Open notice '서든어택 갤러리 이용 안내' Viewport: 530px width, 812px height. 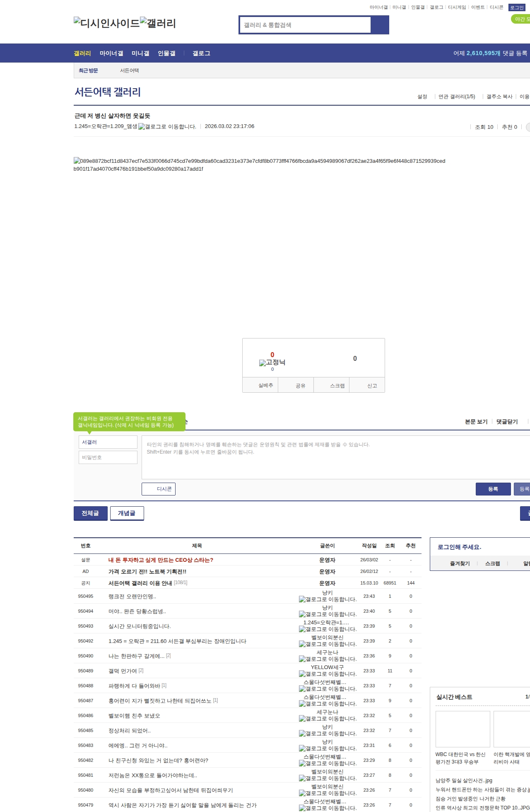[x=140, y=583]
